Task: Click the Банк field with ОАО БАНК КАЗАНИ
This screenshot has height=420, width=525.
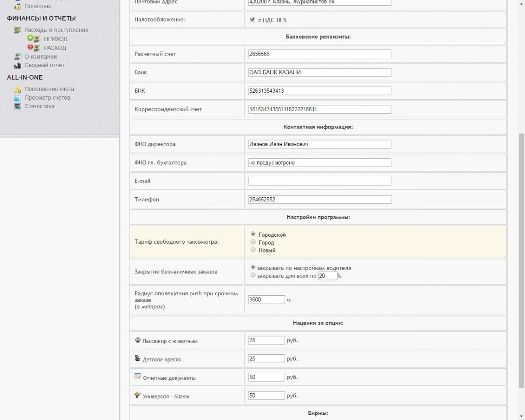Action: (x=320, y=72)
